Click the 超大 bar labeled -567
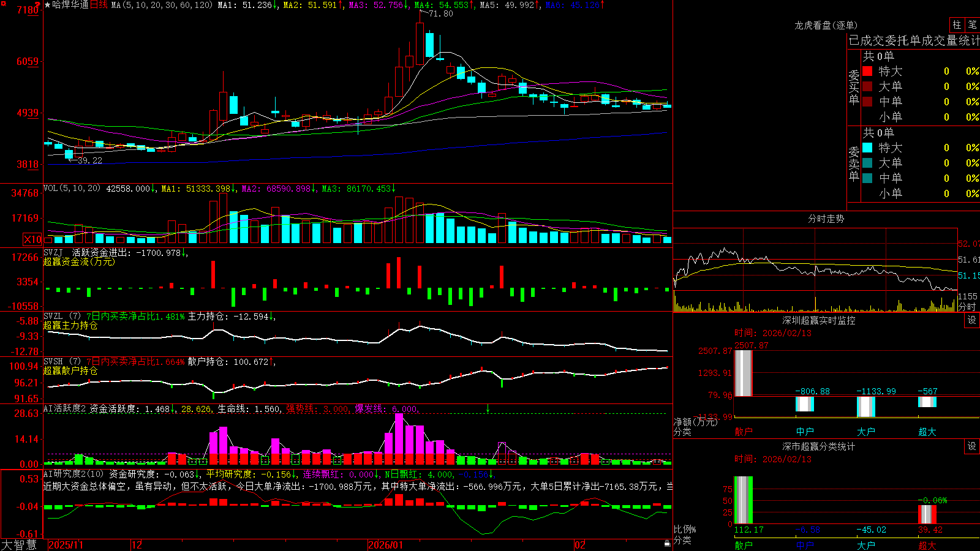Screen dimensions: 980x551 tap(927, 402)
